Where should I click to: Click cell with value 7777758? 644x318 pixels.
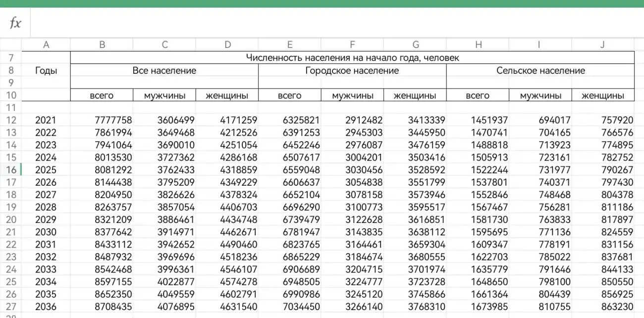tap(102, 120)
